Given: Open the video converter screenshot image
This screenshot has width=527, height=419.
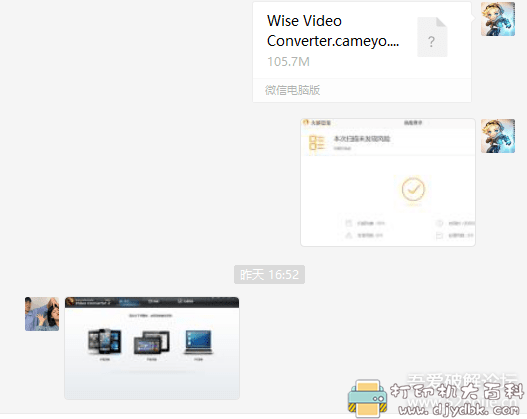Looking at the screenshot, I should click(x=152, y=348).
